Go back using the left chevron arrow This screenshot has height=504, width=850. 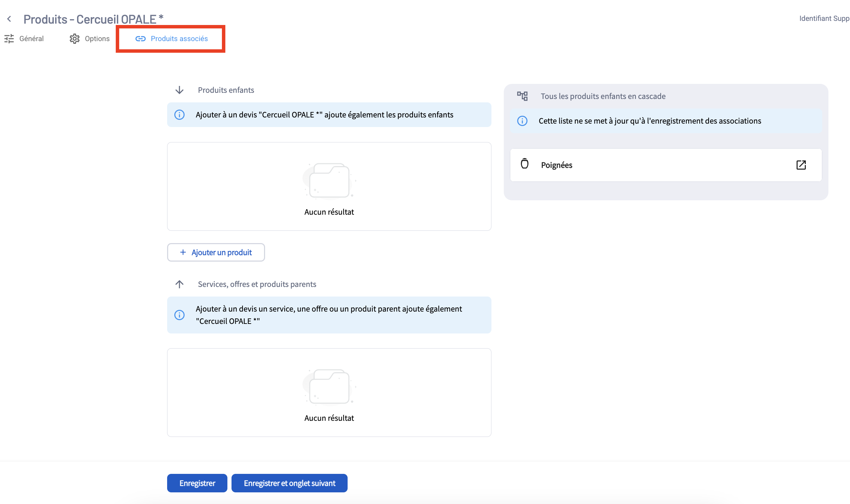click(x=9, y=19)
